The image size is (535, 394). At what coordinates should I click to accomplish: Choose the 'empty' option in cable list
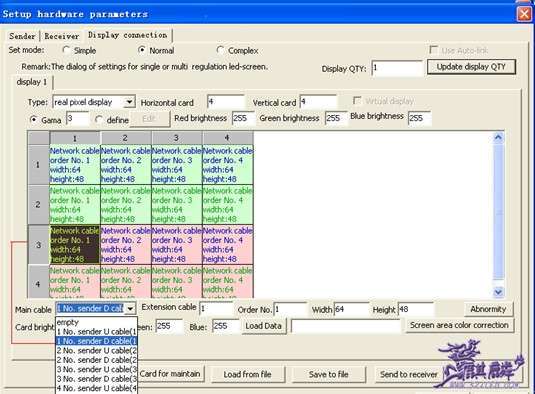tap(97, 322)
